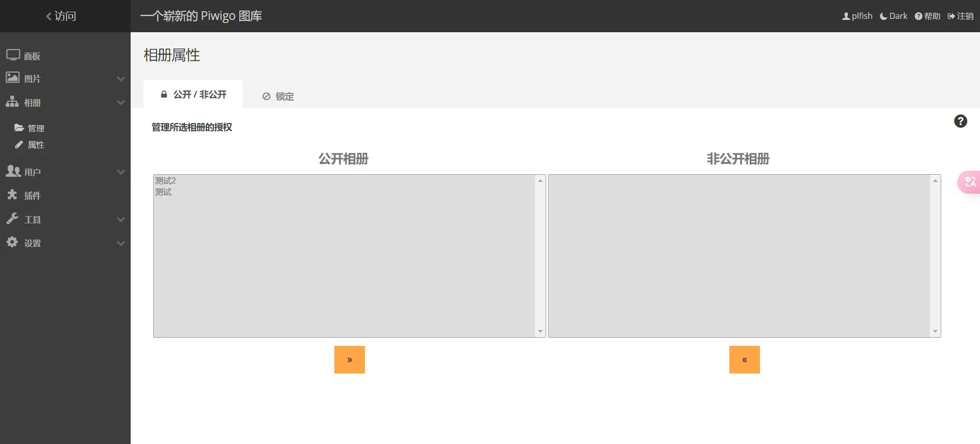Click the moon icon for Dark theme
This screenshot has height=444, width=980.
pyautogui.click(x=884, y=16)
